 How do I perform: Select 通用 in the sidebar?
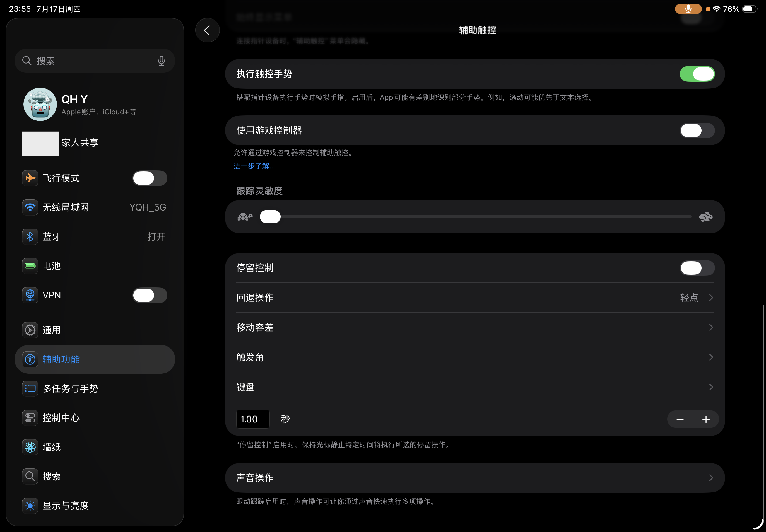point(52,330)
